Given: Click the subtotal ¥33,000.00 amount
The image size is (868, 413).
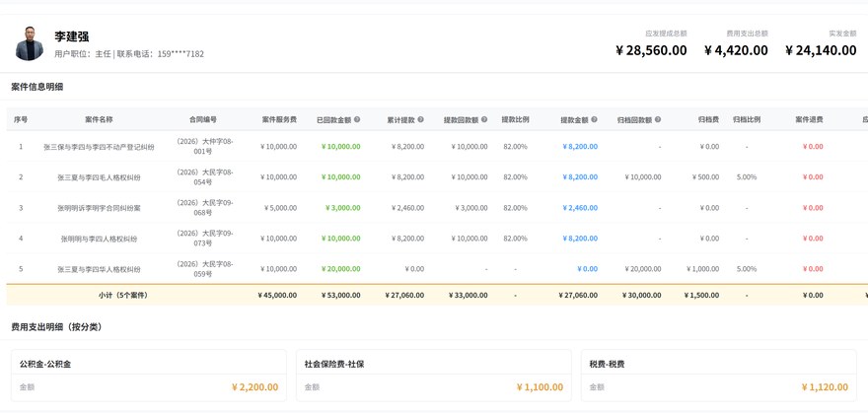Looking at the screenshot, I should [x=469, y=296].
